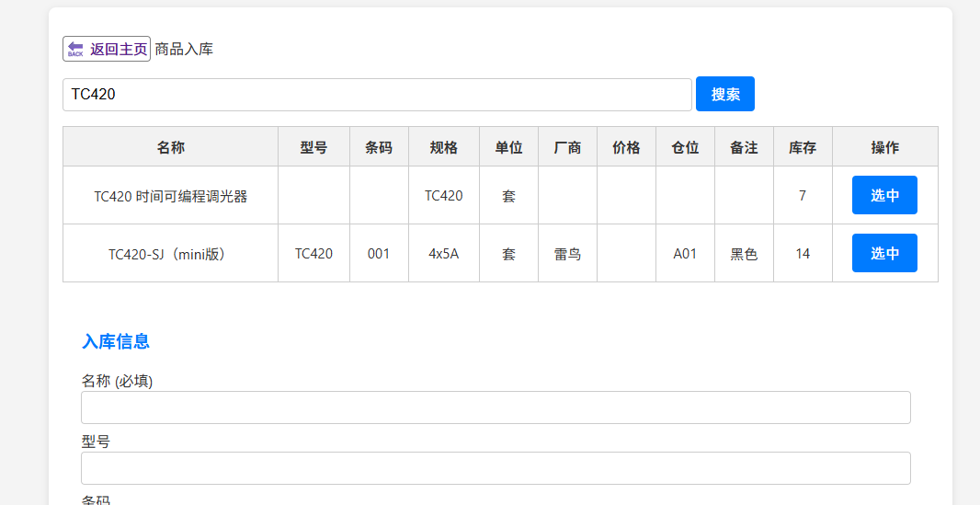Click the stock value 14 cell

click(x=803, y=254)
